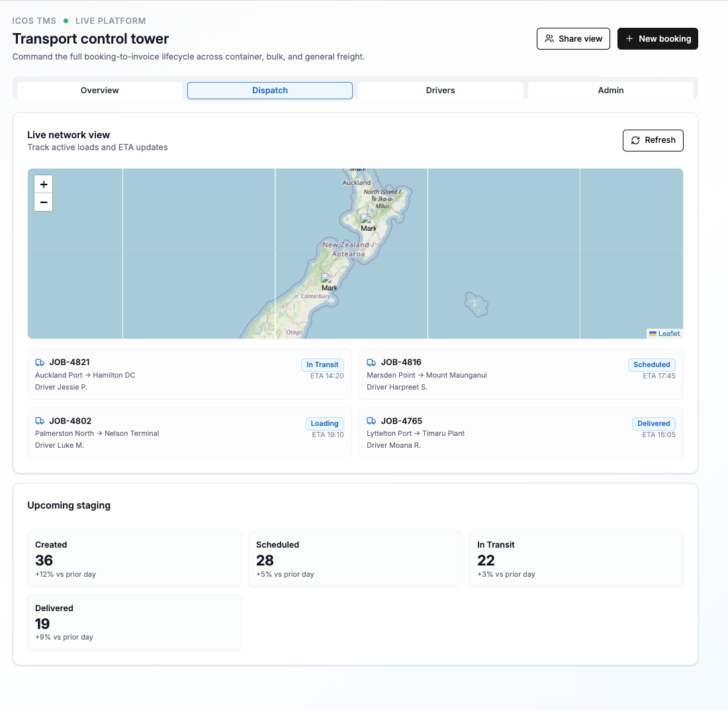Viewport: 728px width, 711px height.
Task: Click the North Island map marker
Action: 367,223
